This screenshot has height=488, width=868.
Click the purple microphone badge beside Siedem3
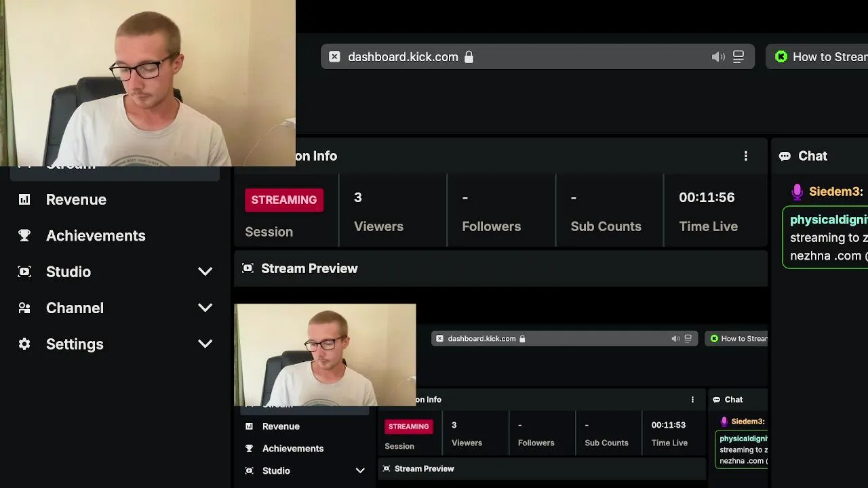(797, 192)
